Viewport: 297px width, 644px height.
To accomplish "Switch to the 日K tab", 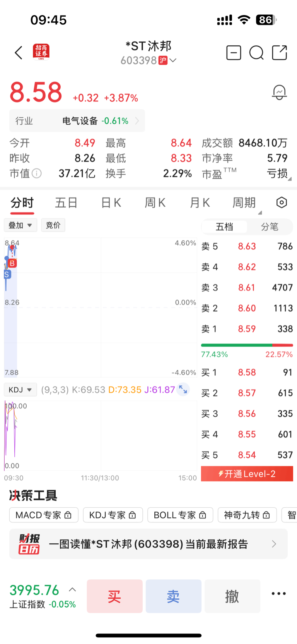I will pyautogui.click(x=111, y=203).
